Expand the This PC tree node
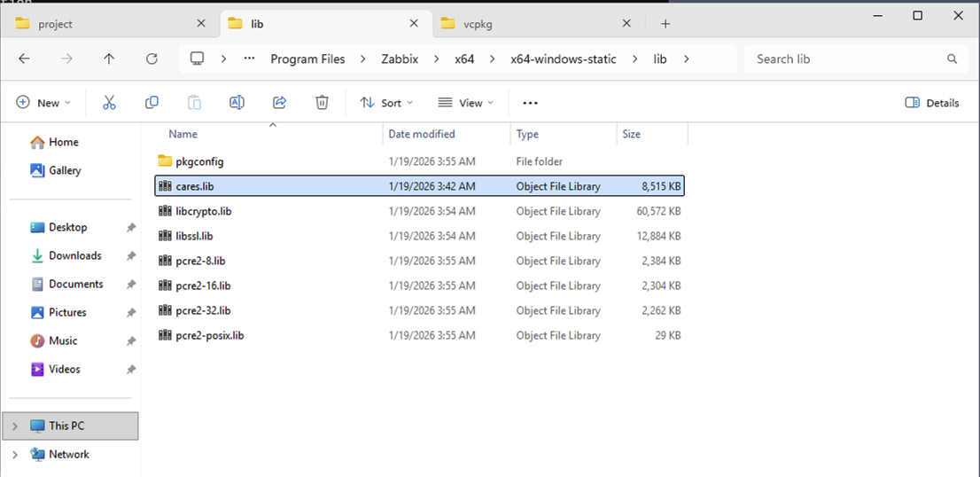 click(14, 426)
